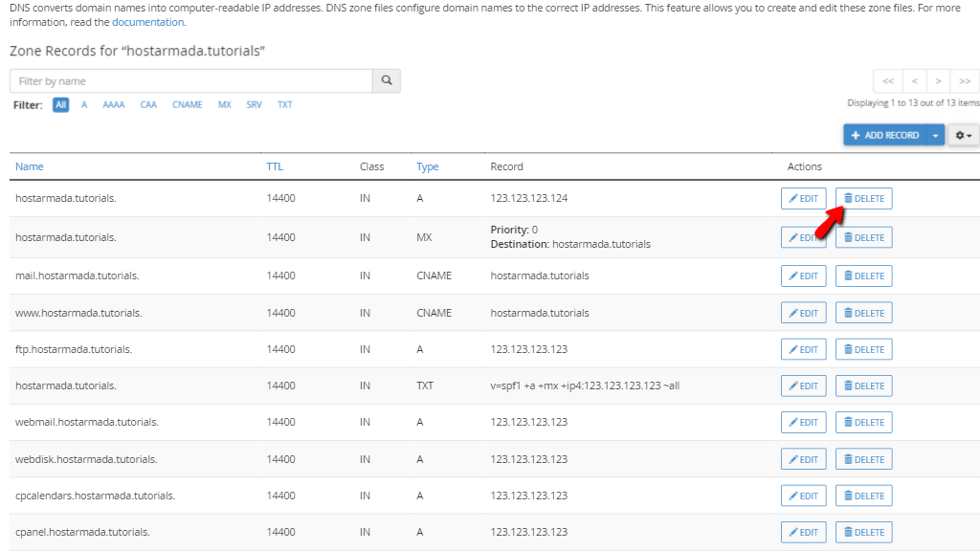Sort the table by the Name column
This screenshot has height=551, width=980.
tap(30, 166)
